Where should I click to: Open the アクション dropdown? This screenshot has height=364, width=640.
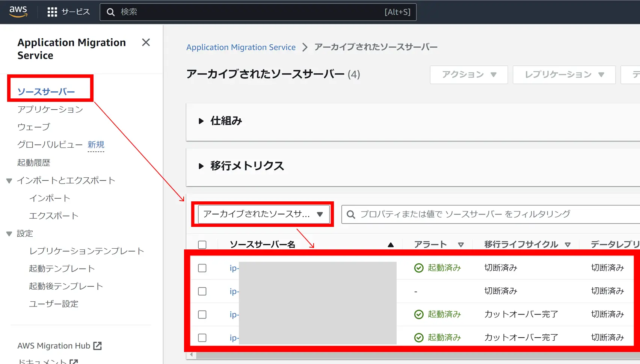(469, 75)
